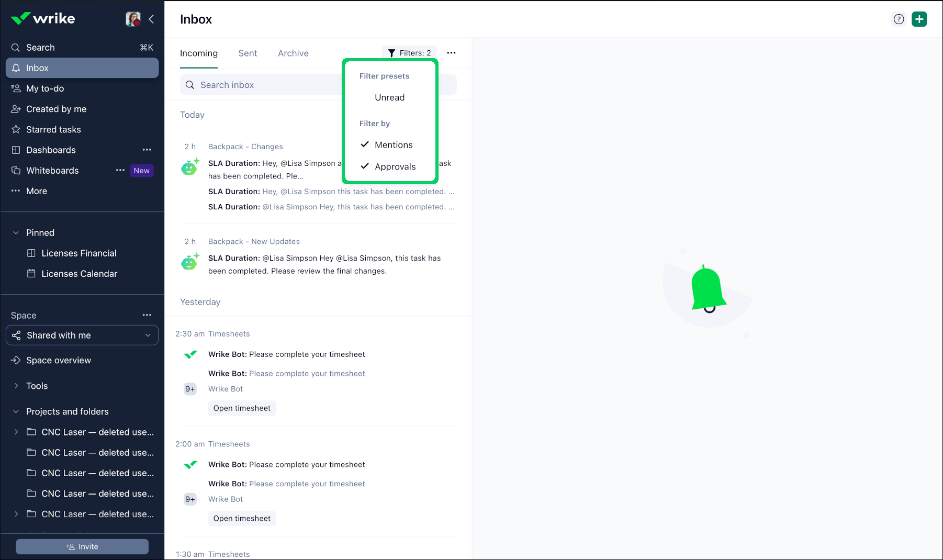Open My to-do in sidebar

[82, 88]
